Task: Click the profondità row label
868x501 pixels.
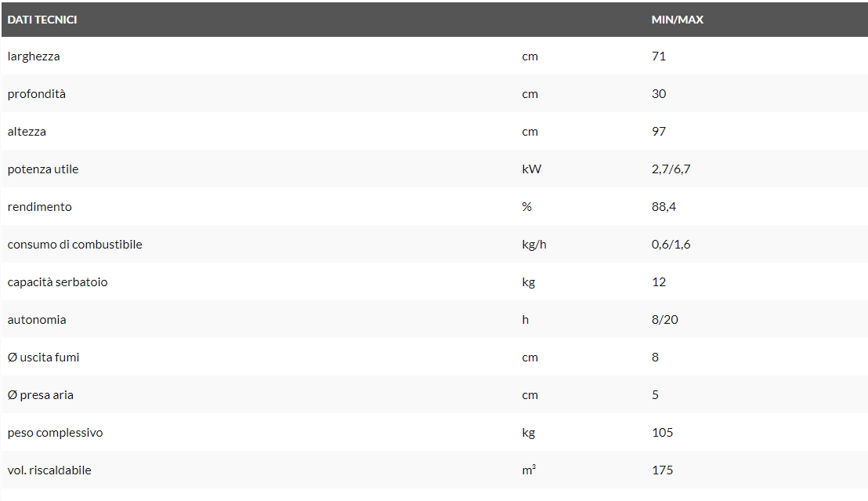Action: click(37, 94)
